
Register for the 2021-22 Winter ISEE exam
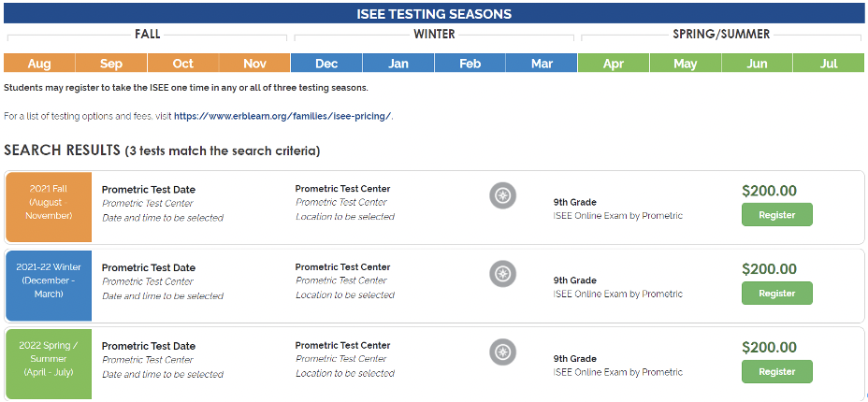pos(776,294)
